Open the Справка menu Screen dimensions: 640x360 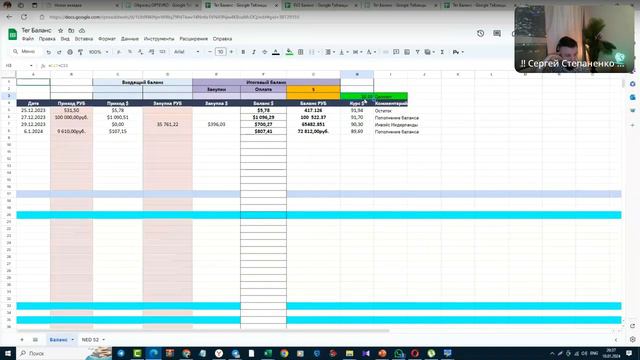(222, 39)
